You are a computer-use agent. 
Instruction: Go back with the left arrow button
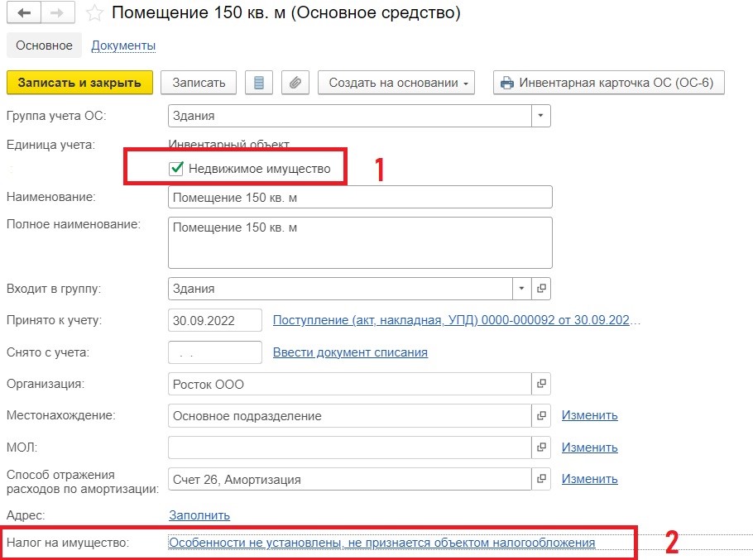point(24,13)
